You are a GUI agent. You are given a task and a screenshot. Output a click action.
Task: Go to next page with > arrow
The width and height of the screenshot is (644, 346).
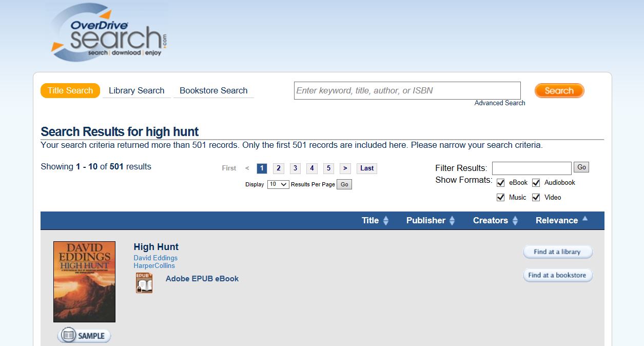tap(345, 168)
